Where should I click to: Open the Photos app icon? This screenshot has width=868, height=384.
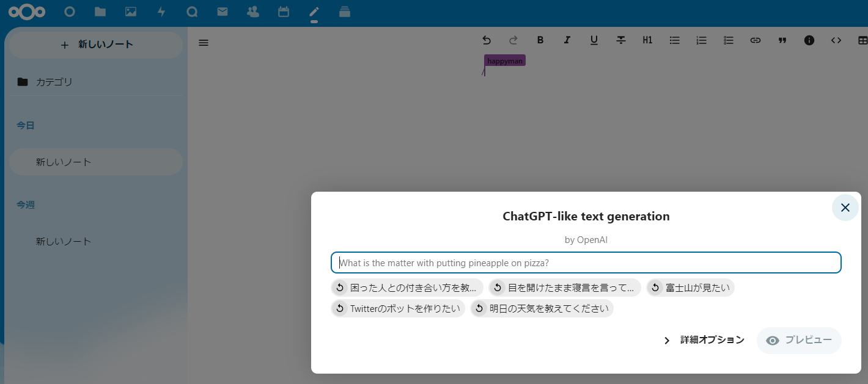click(131, 12)
